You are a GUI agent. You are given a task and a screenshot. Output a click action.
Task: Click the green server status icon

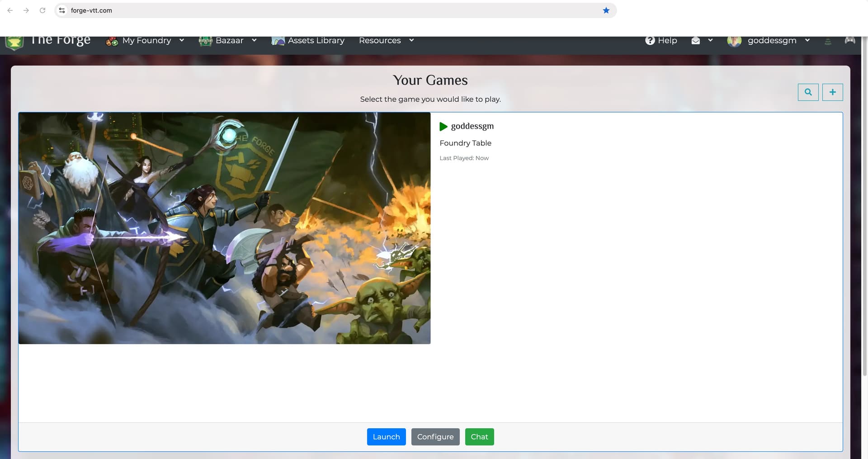click(828, 42)
